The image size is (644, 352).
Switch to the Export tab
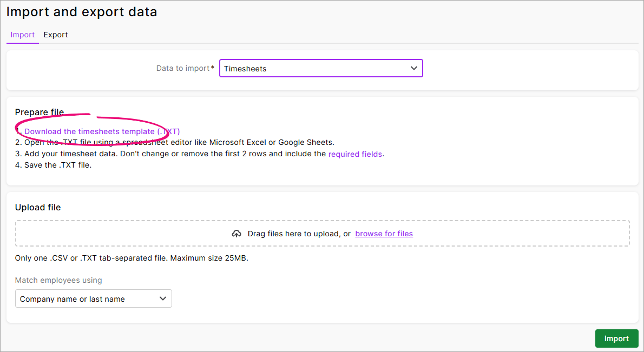(55, 35)
